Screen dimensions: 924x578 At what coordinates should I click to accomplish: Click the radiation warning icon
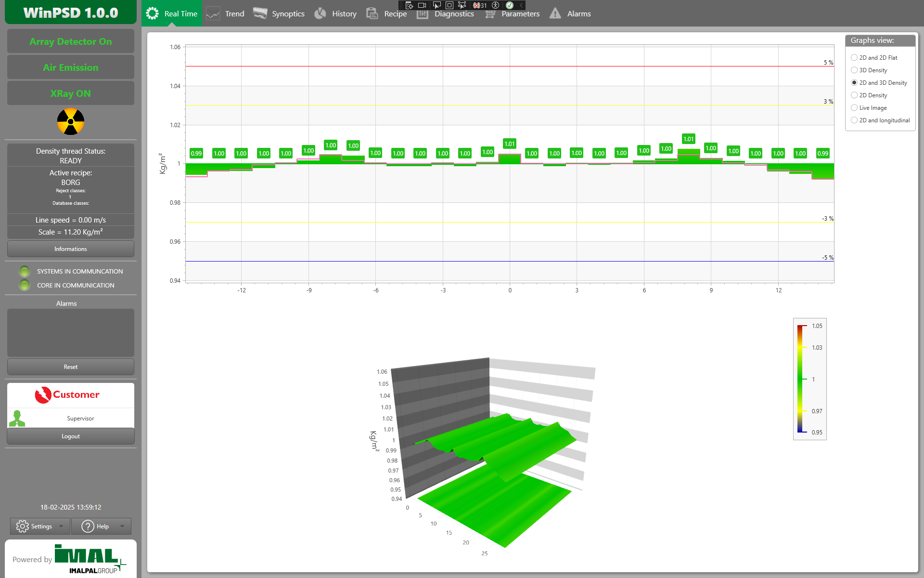coord(70,121)
